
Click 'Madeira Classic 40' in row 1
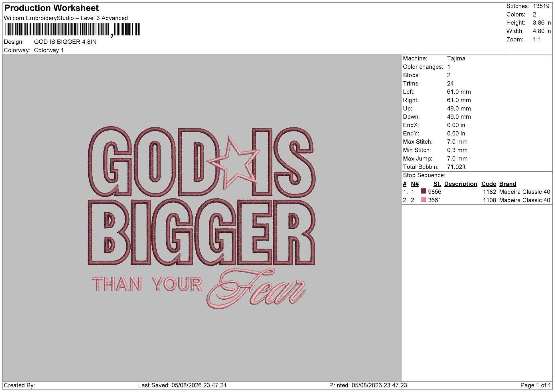point(524,192)
